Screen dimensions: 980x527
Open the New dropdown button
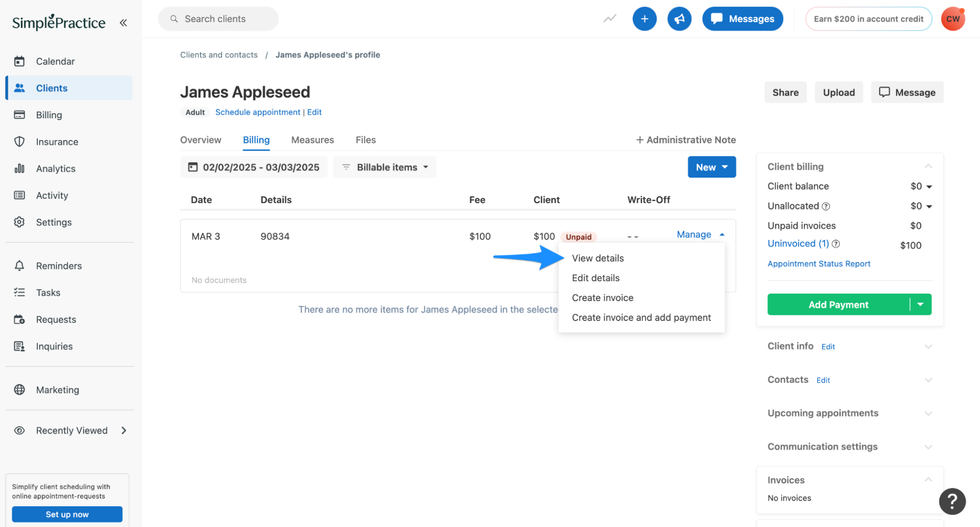711,167
